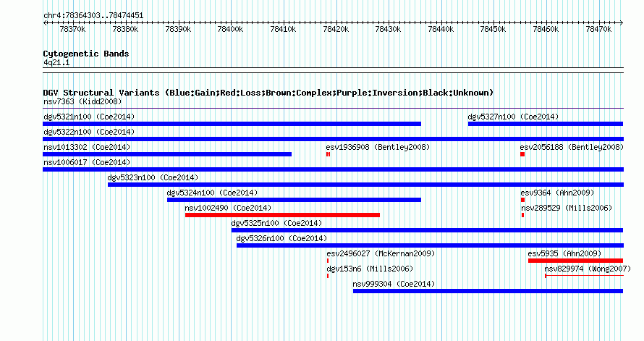Open esv1936908 (Bentley2008) label
This screenshot has height=341, width=644.
[378, 147]
